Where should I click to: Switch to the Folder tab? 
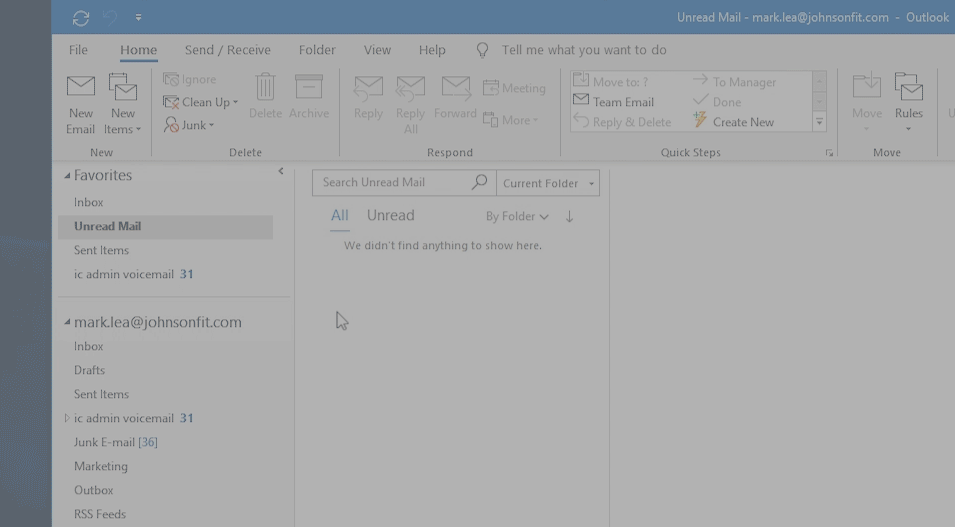click(x=317, y=50)
